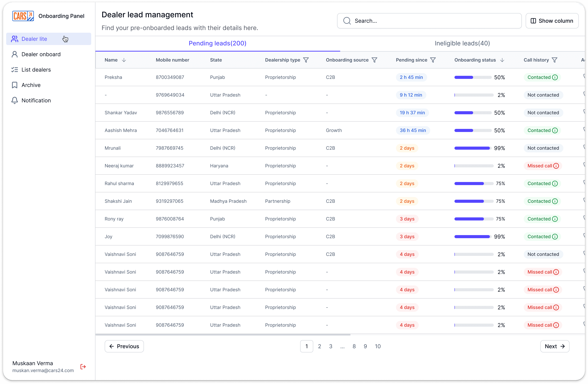Click the Archive bookmark icon
This screenshot has width=588, height=384.
point(15,85)
